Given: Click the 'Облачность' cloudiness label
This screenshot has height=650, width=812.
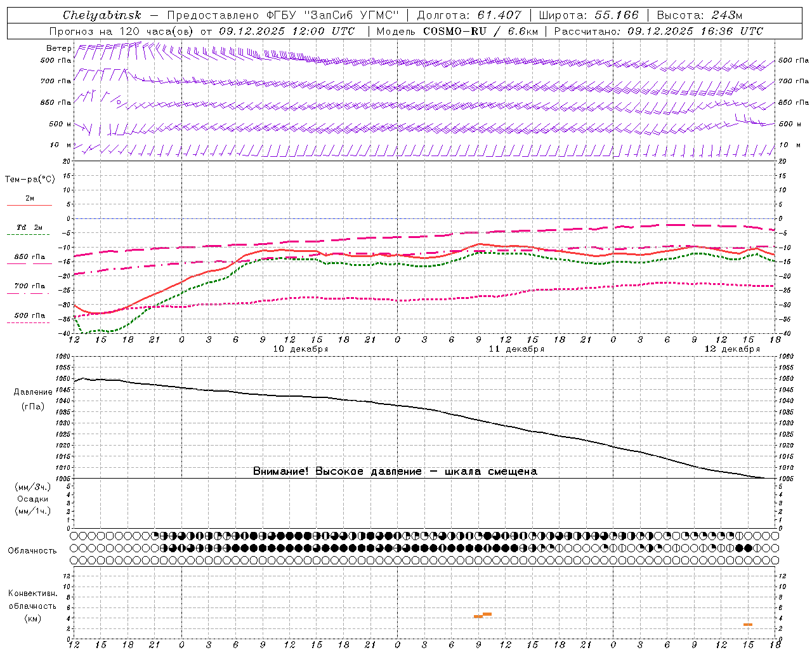Looking at the screenshot, I should tap(32, 551).
